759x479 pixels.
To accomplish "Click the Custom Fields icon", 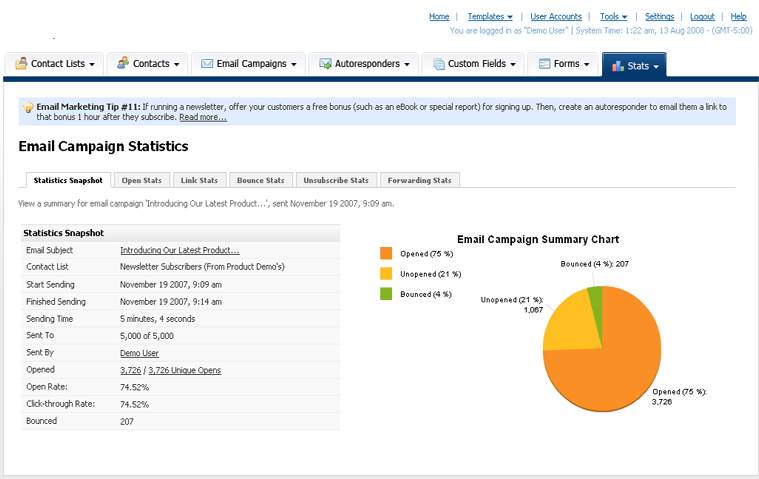I will pyautogui.click(x=439, y=64).
